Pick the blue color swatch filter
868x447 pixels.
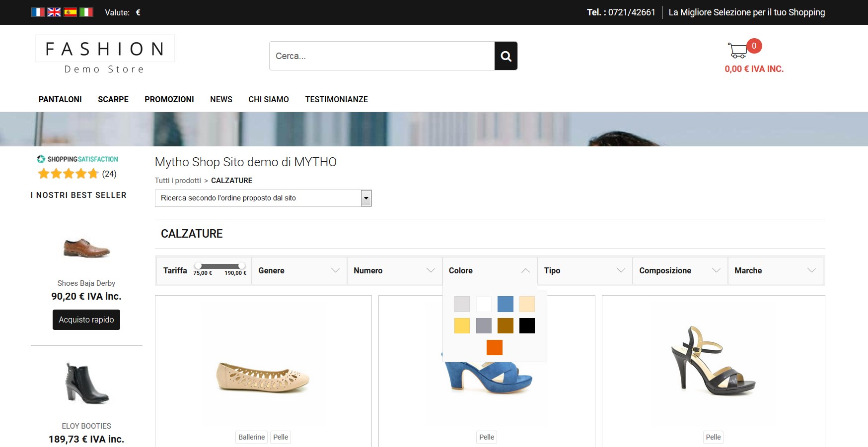[x=505, y=304]
